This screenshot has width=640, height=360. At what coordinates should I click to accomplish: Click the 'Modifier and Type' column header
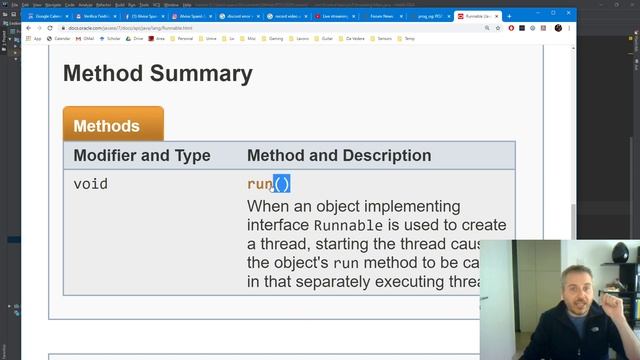142,156
